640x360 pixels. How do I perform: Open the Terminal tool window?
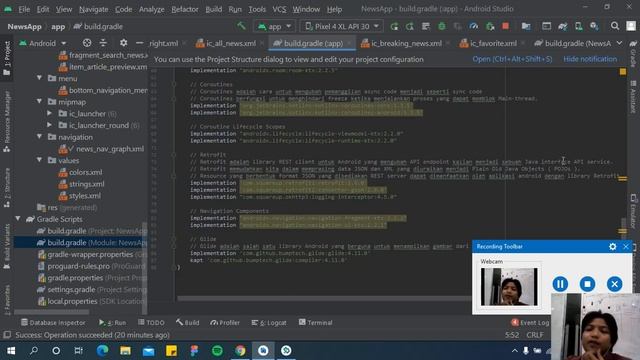(x=316, y=322)
